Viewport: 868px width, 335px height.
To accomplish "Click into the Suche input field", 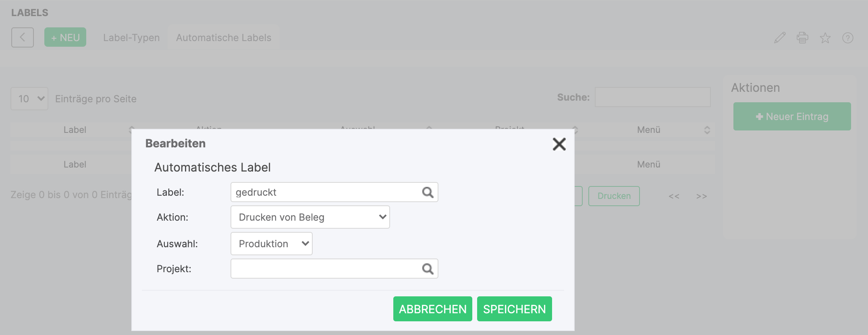I will pos(652,97).
